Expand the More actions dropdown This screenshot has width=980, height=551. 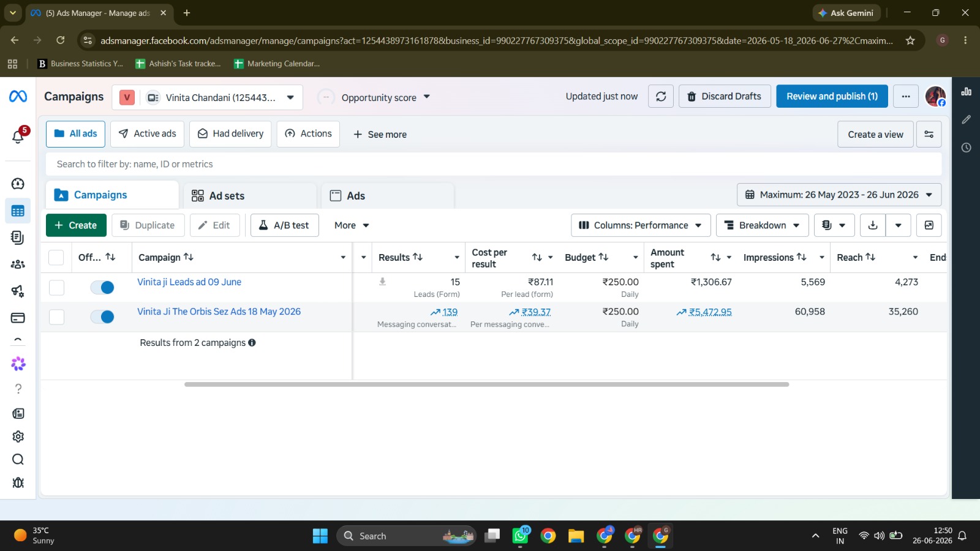click(352, 225)
